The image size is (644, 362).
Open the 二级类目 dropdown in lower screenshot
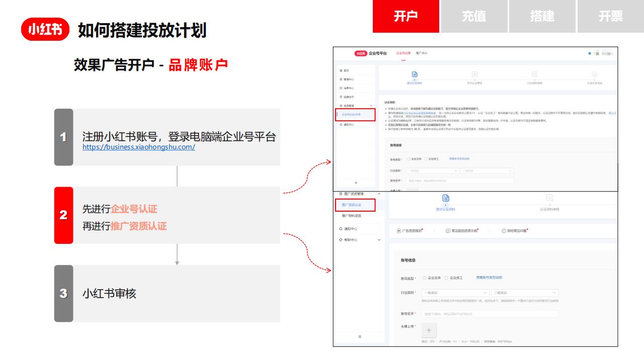coord(525,292)
